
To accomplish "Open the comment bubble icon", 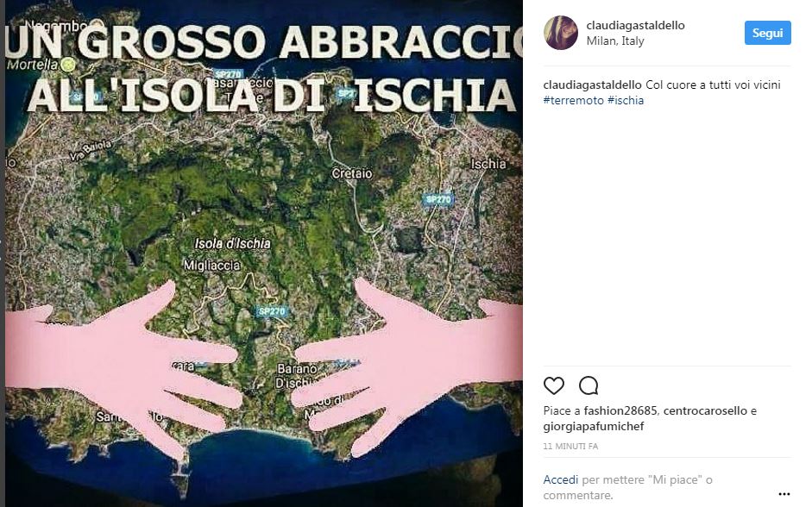I will [589, 385].
